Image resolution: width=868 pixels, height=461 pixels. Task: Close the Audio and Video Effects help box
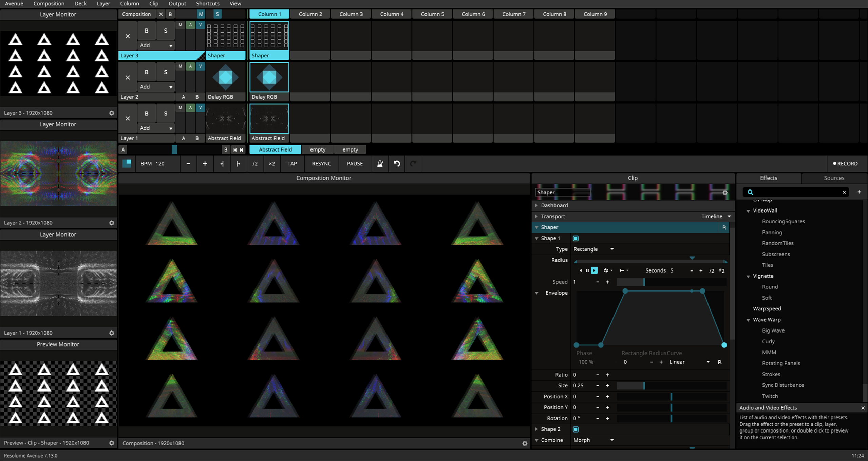863,408
